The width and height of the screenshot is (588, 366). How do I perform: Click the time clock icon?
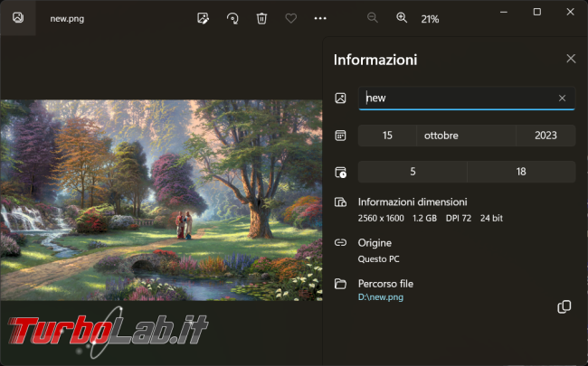340,173
